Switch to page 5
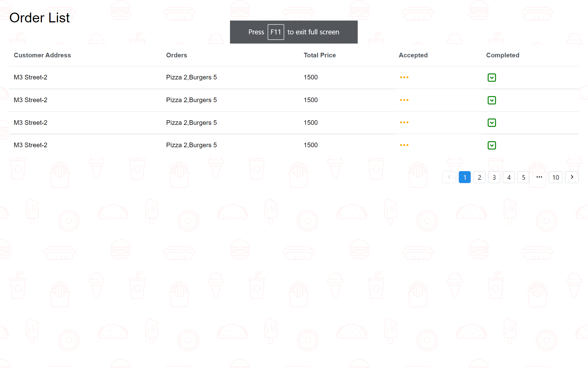The width and height of the screenshot is (588, 368). [x=523, y=177]
